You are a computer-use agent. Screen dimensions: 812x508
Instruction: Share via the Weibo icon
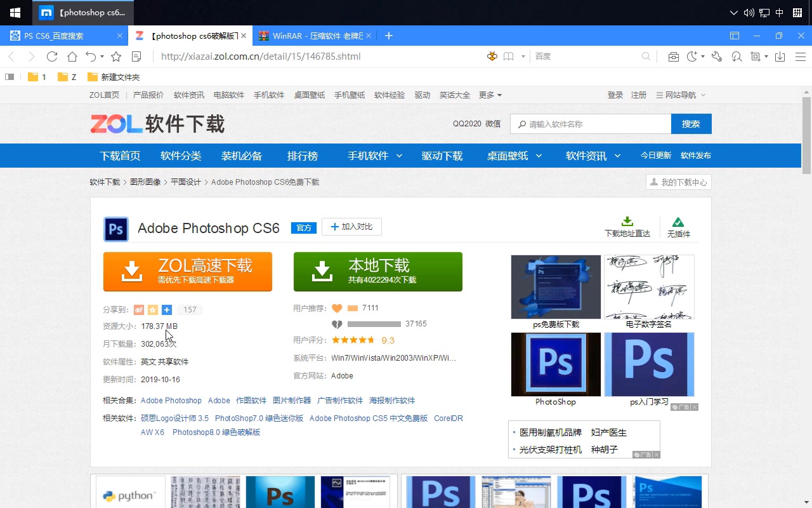pyautogui.click(x=139, y=310)
